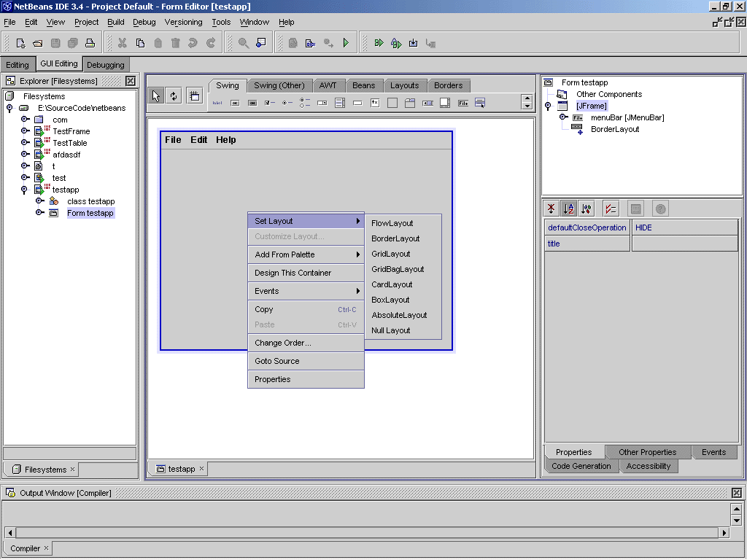Open the Add From Palette submenu
Viewport: 747px width, 560px height.
(306, 254)
